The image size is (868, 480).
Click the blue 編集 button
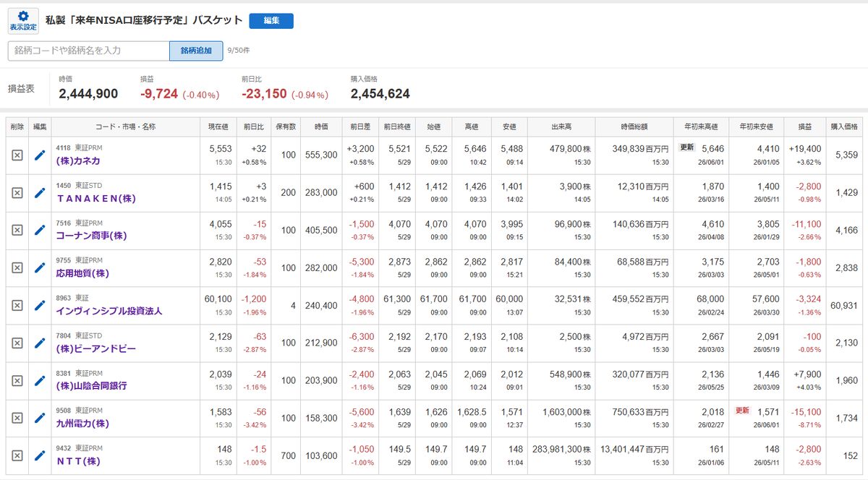[271, 21]
